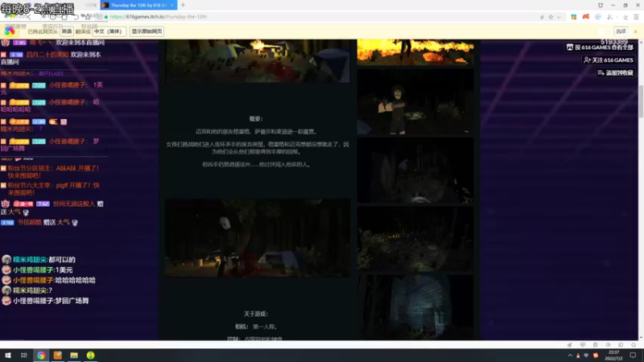The width and height of the screenshot is (644, 362).
Task: Dismiss the translation bar with X
Action: (x=635, y=31)
